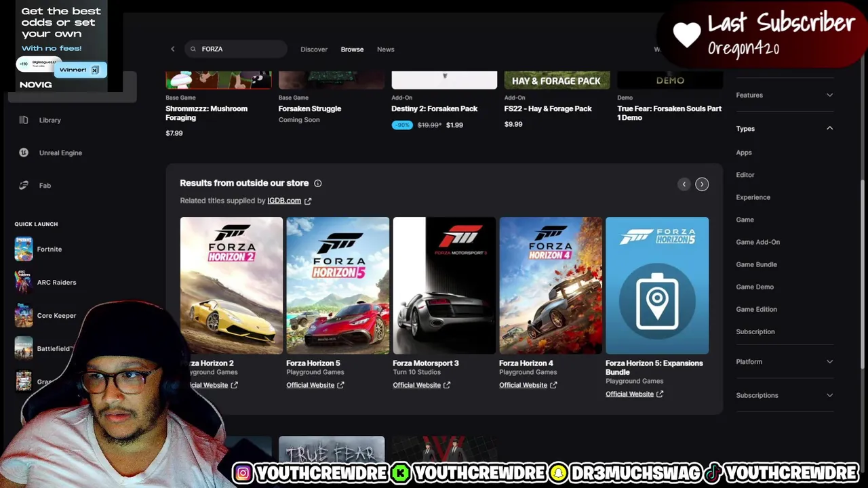Image resolution: width=868 pixels, height=488 pixels.
Task: Open Forza Horizon 2 cover thumbnail
Action: point(231,285)
